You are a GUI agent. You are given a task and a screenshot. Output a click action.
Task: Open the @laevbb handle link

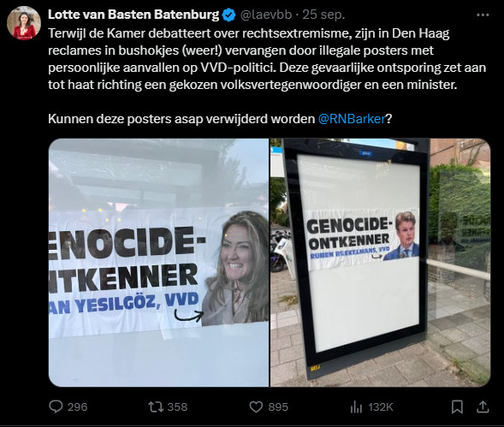point(266,15)
